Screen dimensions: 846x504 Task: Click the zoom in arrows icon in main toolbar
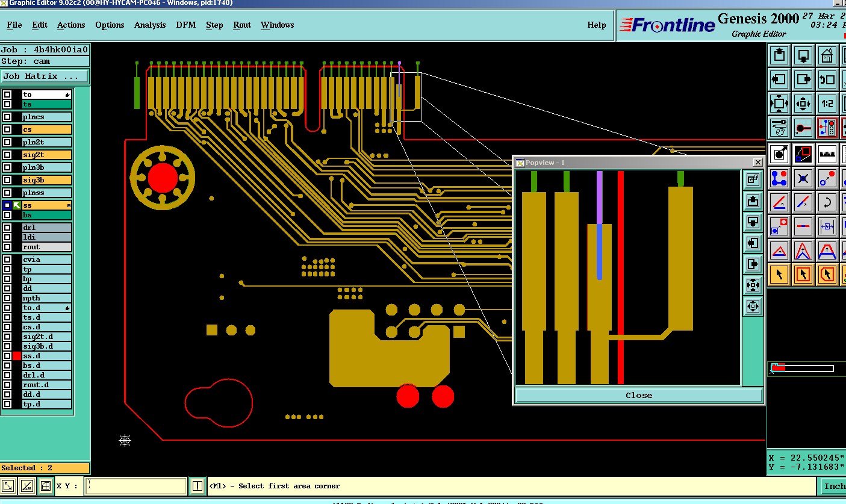tap(779, 103)
